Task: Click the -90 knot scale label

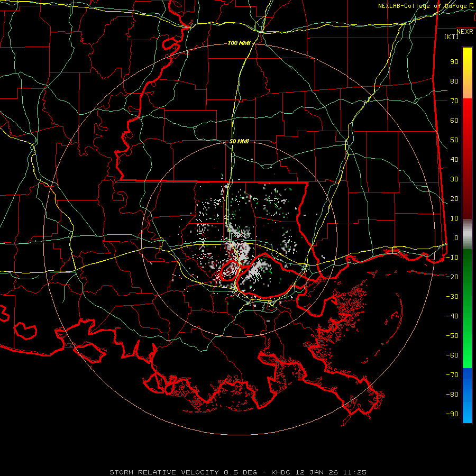Action: click(x=452, y=414)
